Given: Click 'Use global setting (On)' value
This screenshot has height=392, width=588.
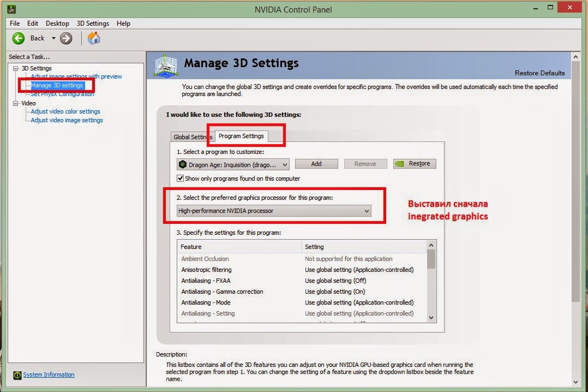Looking at the screenshot, I should (335, 292).
